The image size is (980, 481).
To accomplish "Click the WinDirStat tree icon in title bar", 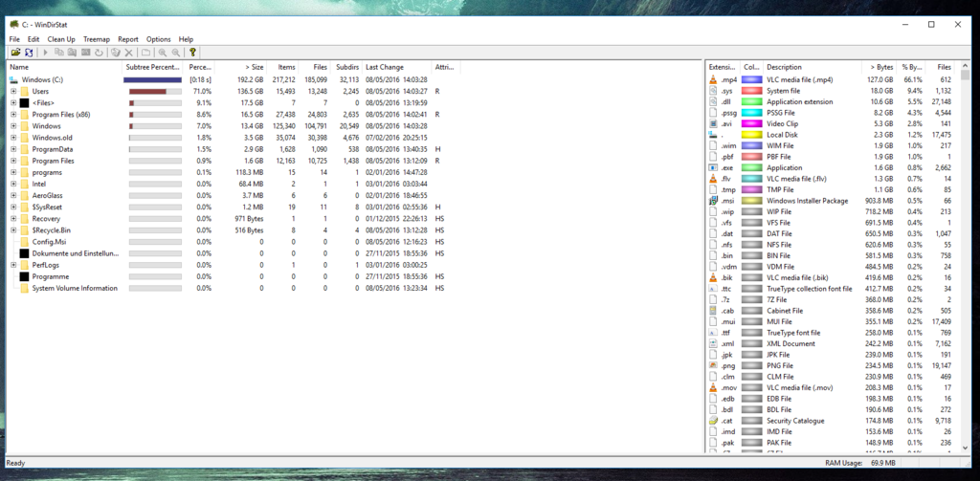I will [x=14, y=24].
